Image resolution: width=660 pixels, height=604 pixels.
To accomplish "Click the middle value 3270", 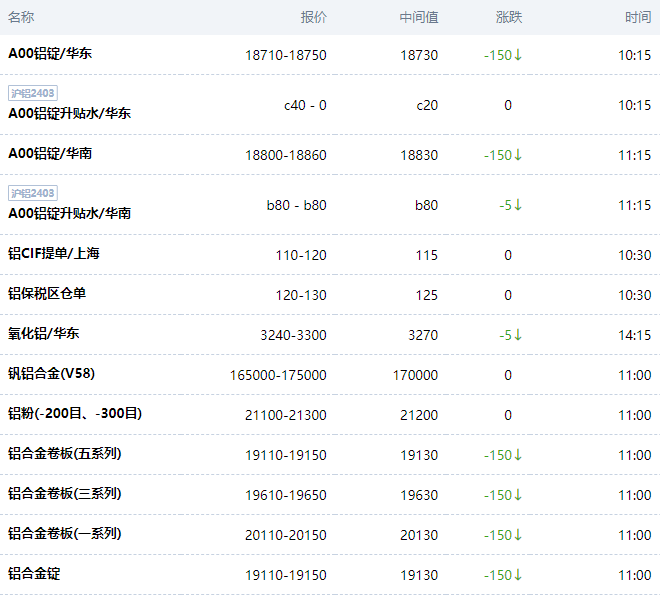I will click(x=423, y=335).
